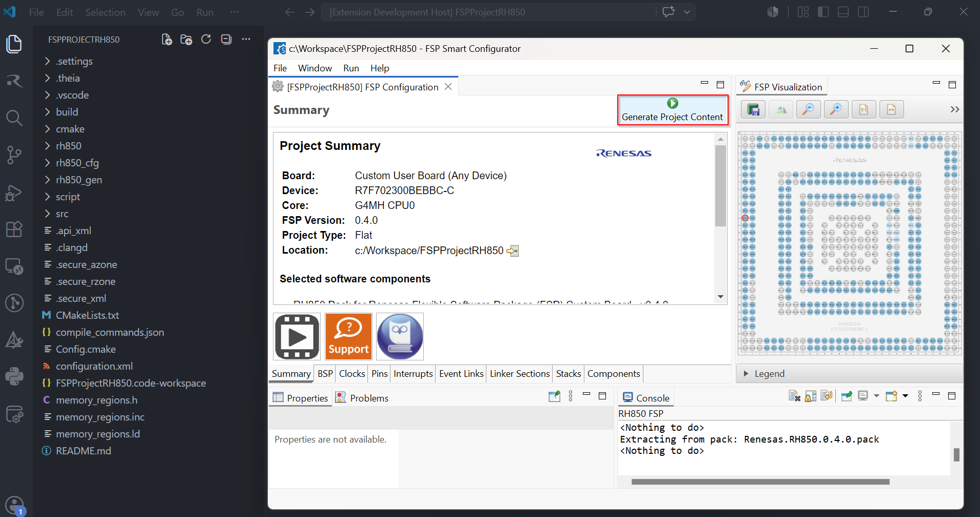Switch to the Clocks tab

pos(352,374)
